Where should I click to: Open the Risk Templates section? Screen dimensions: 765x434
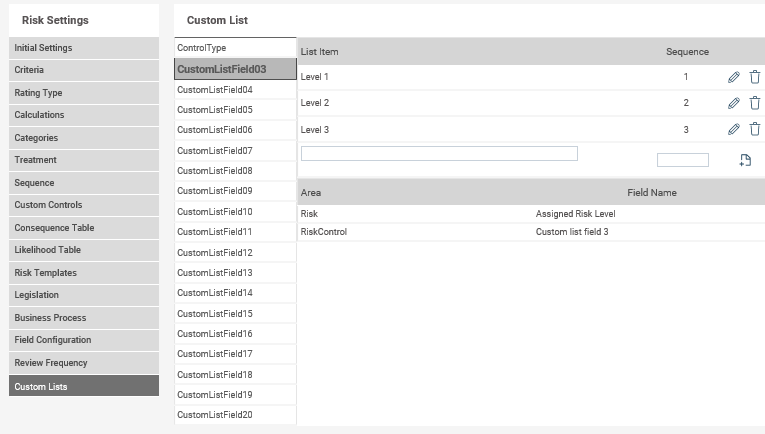tap(84, 273)
